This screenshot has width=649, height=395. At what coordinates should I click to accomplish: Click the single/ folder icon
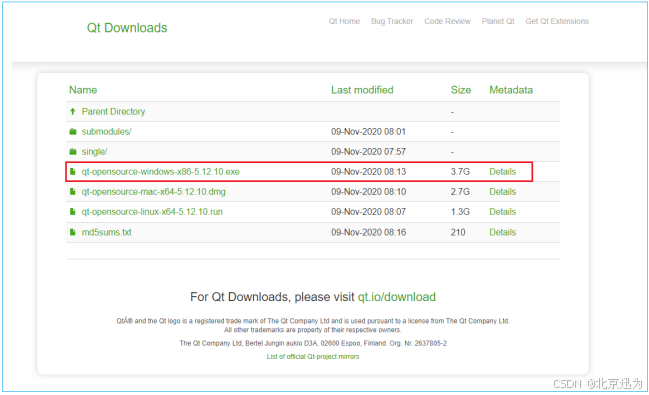coord(73,152)
